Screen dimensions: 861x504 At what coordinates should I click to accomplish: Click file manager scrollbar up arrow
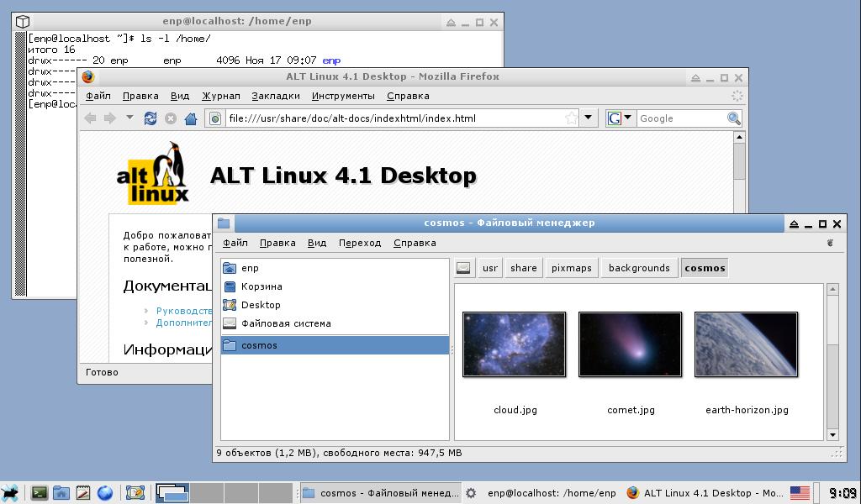(832, 290)
